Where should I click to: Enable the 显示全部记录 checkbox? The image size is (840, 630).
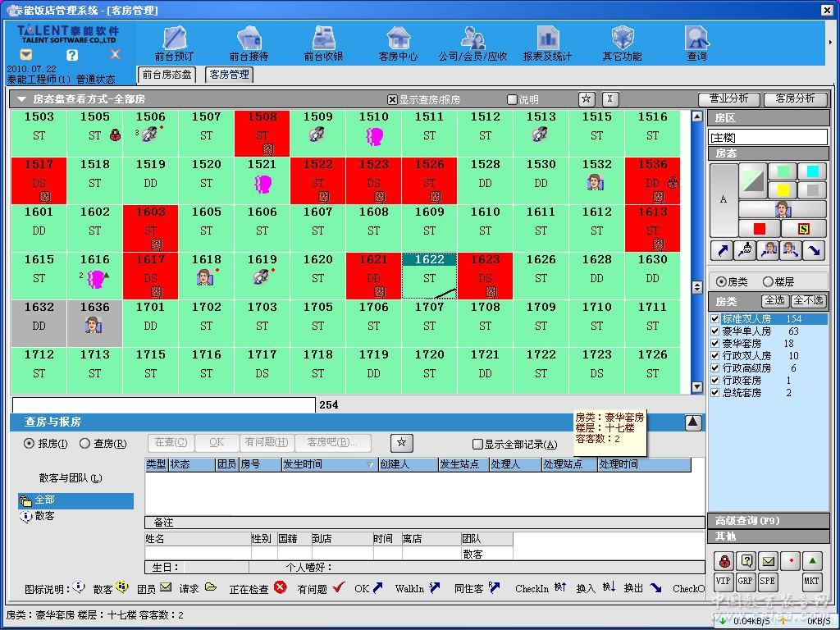(x=477, y=445)
